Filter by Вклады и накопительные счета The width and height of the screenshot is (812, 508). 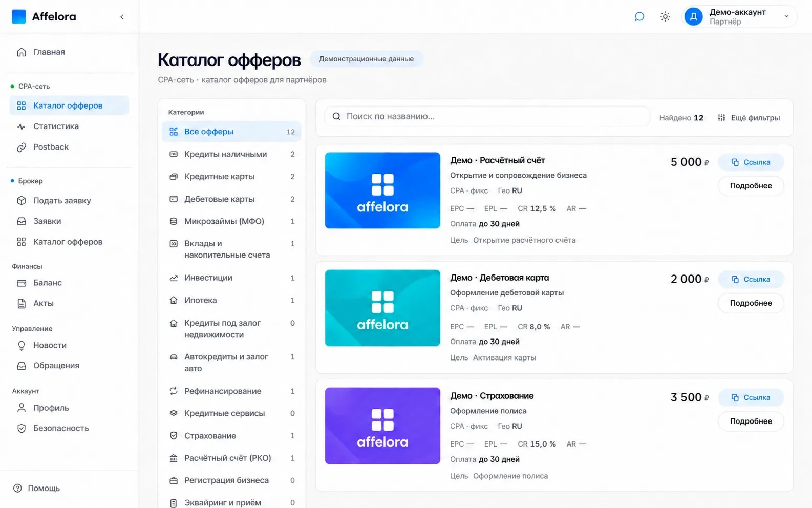(x=231, y=249)
